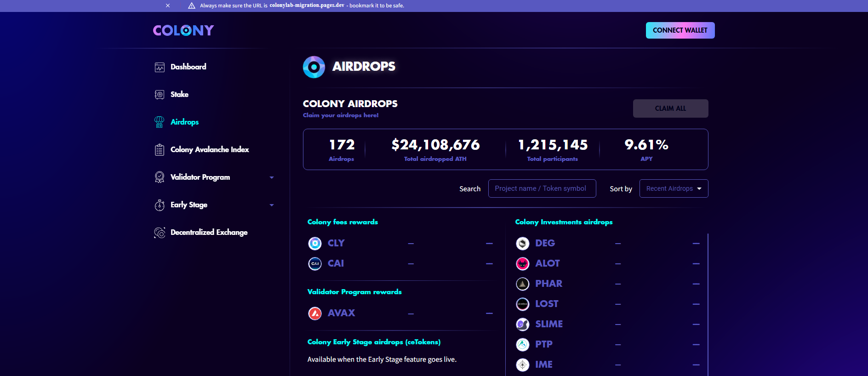Select Colony Avalanche Index menu item

(210, 149)
